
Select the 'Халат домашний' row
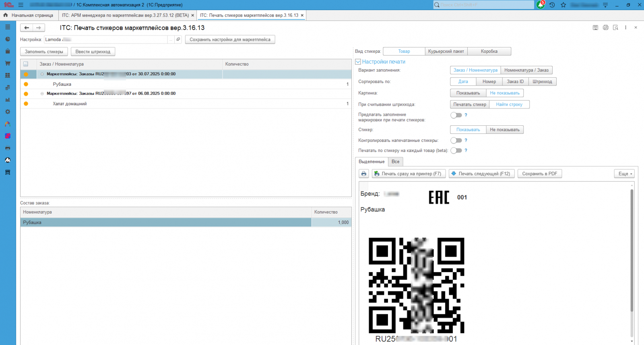click(186, 104)
